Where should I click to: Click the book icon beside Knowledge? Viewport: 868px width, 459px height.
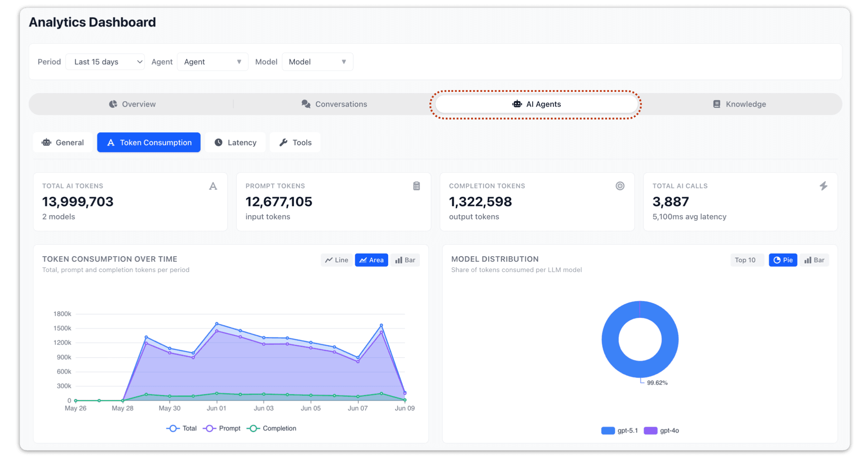[x=716, y=104]
